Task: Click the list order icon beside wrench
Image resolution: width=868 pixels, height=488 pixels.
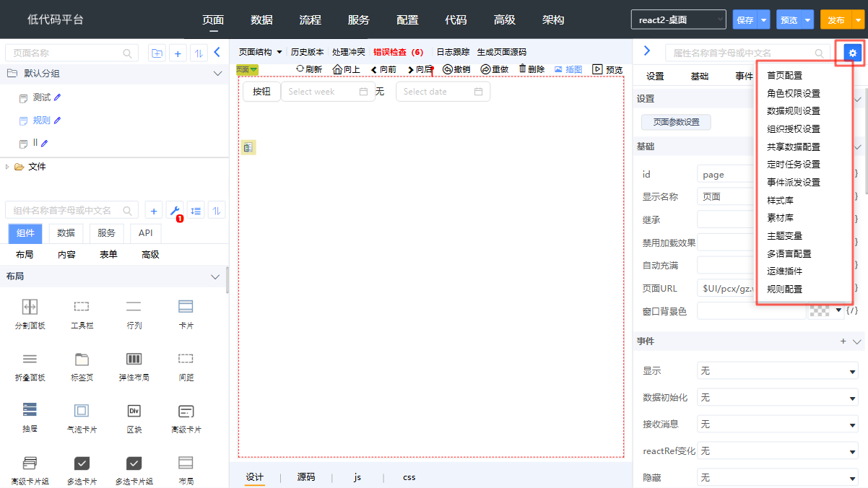Action: (196, 211)
